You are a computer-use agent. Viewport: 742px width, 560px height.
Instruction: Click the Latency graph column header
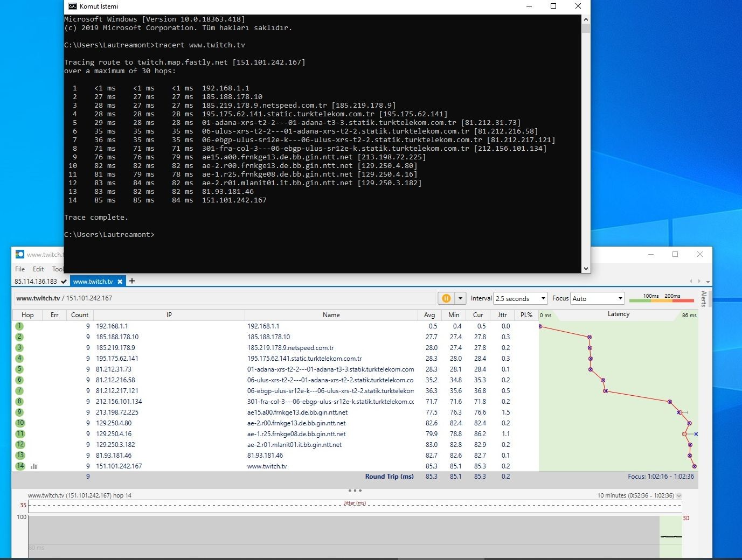(618, 314)
